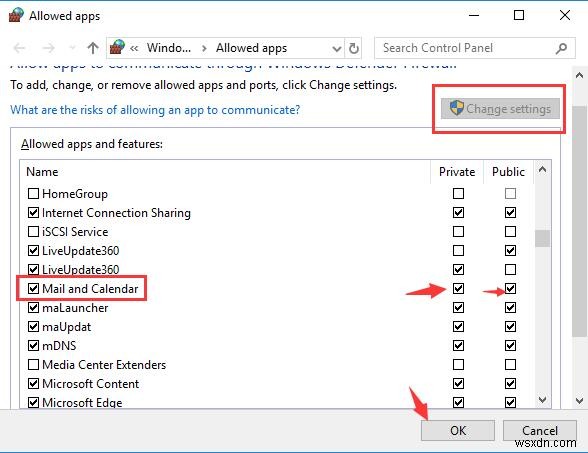Uncheck the maLauncher checkbox
This screenshot has height=453, width=588.
[x=33, y=308]
